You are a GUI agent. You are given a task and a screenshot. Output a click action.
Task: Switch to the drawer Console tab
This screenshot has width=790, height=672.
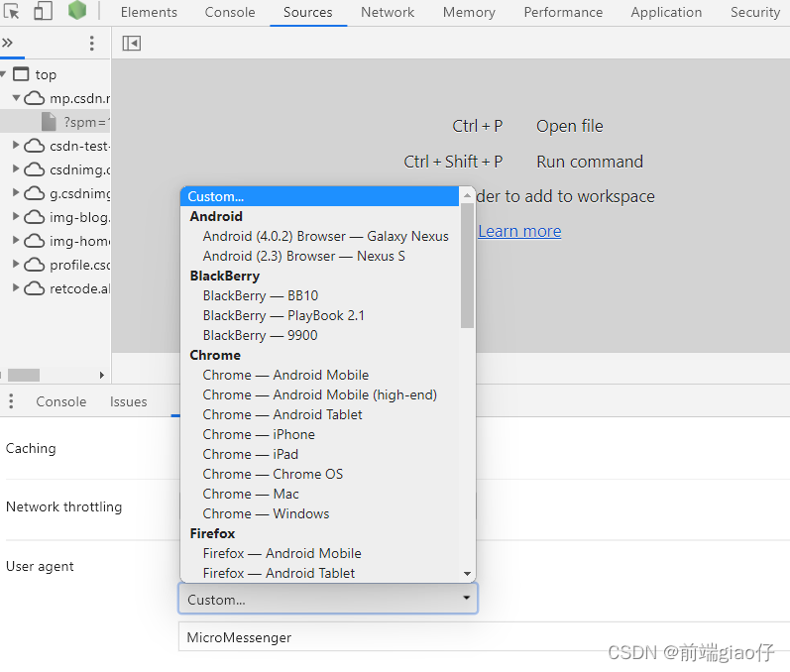tap(61, 402)
